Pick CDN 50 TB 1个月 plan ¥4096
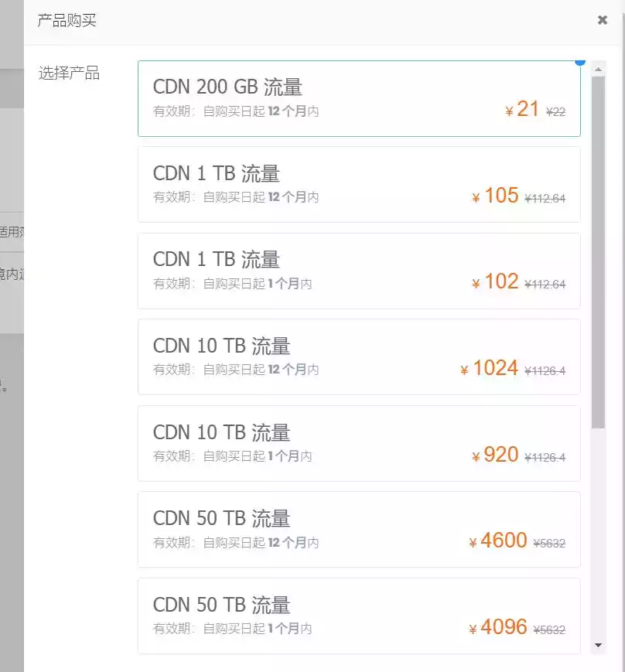The image size is (625, 672). (359, 616)
